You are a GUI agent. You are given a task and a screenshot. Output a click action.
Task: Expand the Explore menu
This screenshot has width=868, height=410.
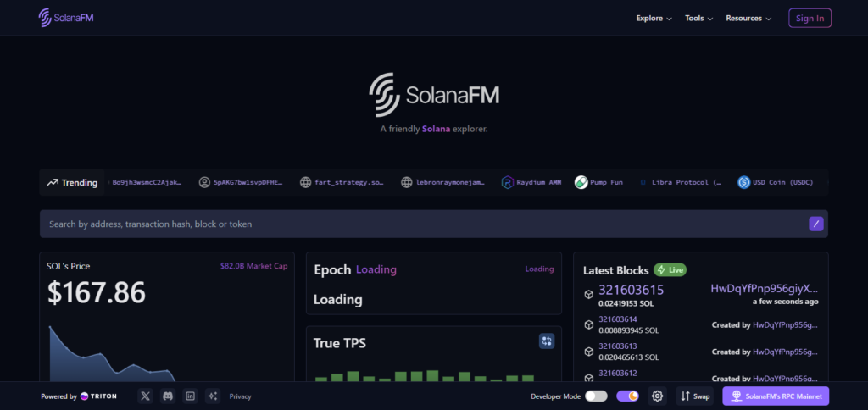pyautogui.click(x=654, y=19)
